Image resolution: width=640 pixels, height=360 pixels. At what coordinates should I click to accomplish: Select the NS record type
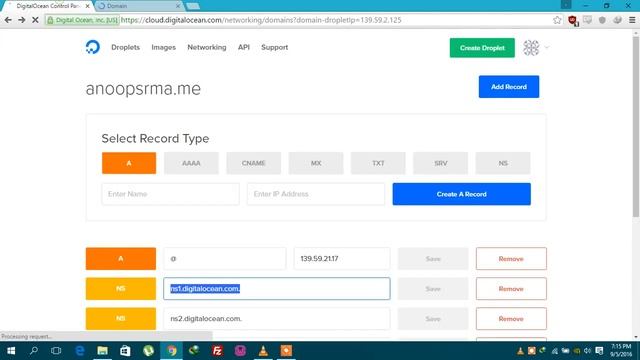(x=503, y=163)
